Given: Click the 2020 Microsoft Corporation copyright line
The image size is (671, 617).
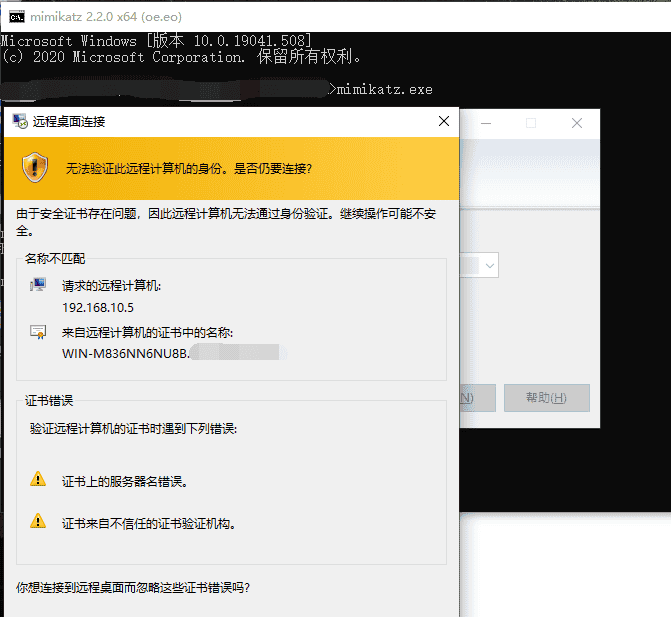Looking at the screenshot, I should click(181, 57).
